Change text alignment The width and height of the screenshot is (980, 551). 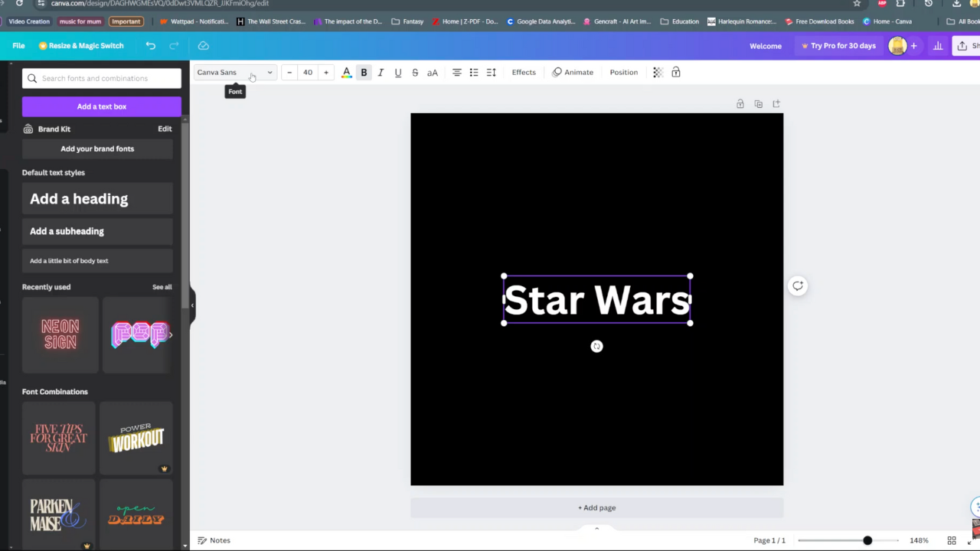tap(456, 73)
